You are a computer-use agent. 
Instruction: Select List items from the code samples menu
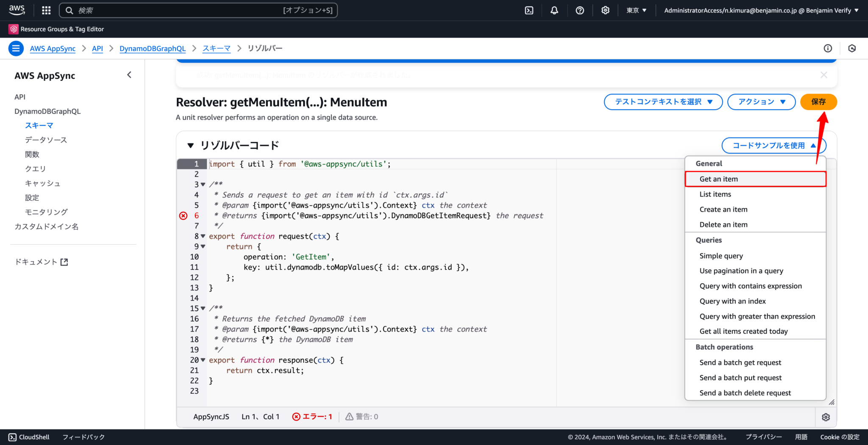click(x=715, y=194)
